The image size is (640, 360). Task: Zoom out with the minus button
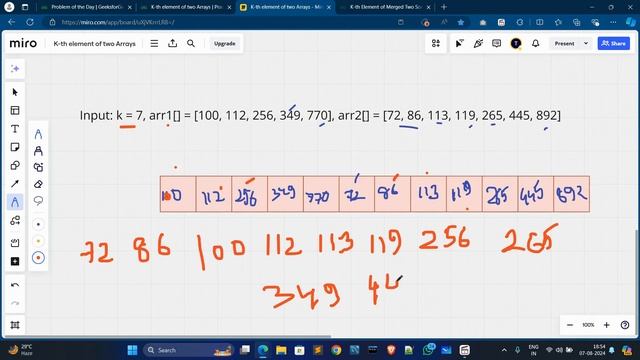click(570, 325)
